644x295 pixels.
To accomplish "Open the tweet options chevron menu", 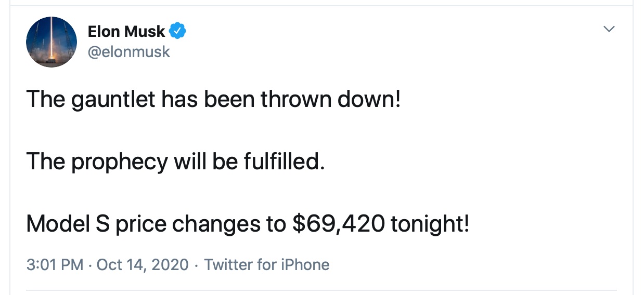I will coord(609,29).
